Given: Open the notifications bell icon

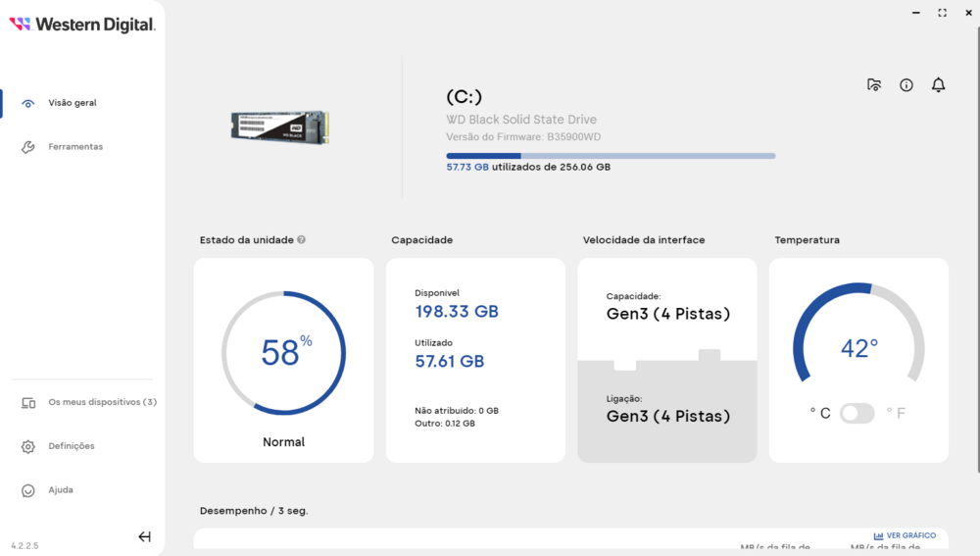Looking at the screenshot, I should coord(938,85).
